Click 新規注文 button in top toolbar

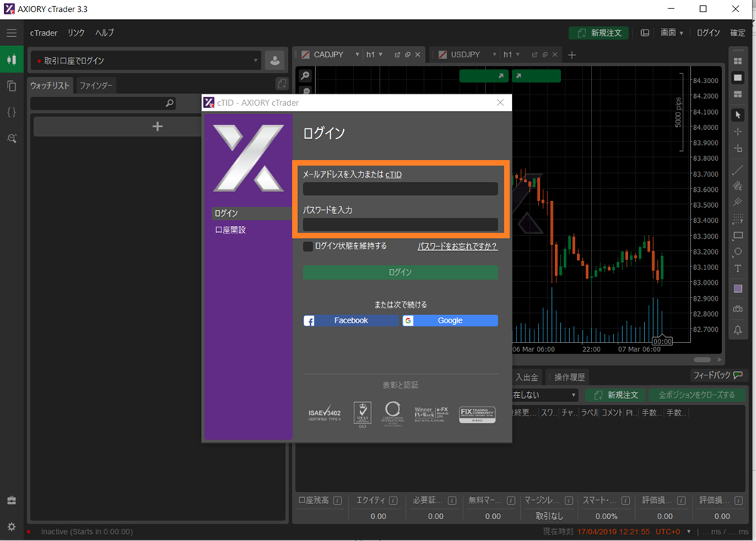[598, 32]
